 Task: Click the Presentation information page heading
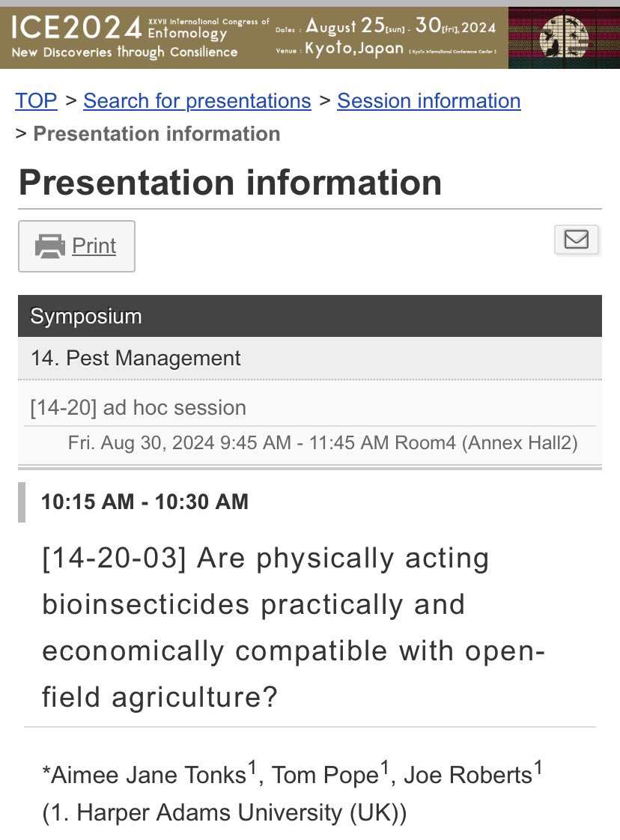click(x=231, y=183)
